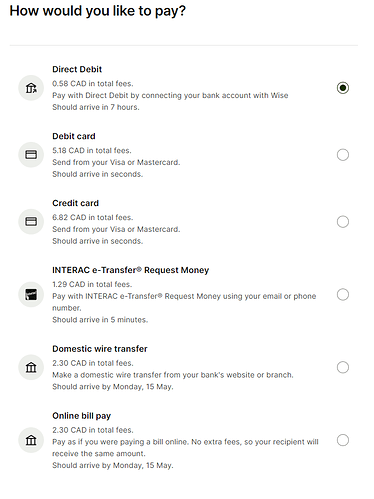Click the Direct Debit heading

click(x=77, y=69)
